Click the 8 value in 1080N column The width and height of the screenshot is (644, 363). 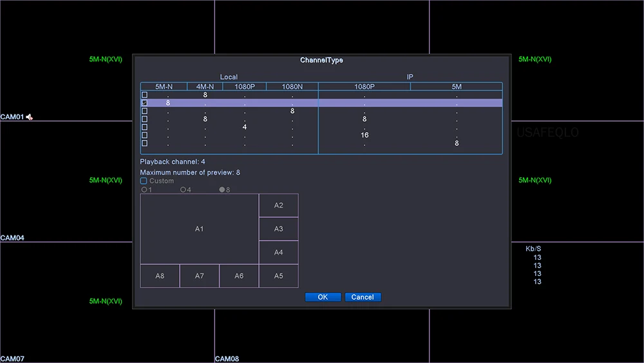click(x=292, y=111)
